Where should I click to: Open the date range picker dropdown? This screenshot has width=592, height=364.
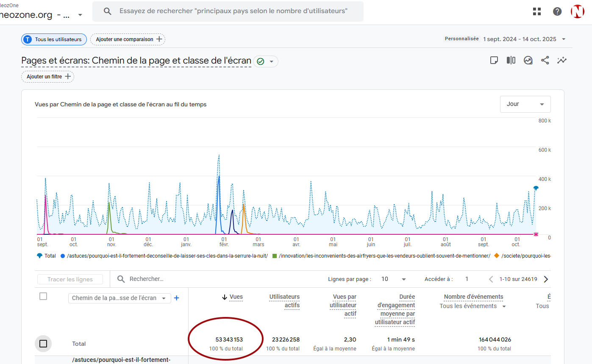[563, 39]
